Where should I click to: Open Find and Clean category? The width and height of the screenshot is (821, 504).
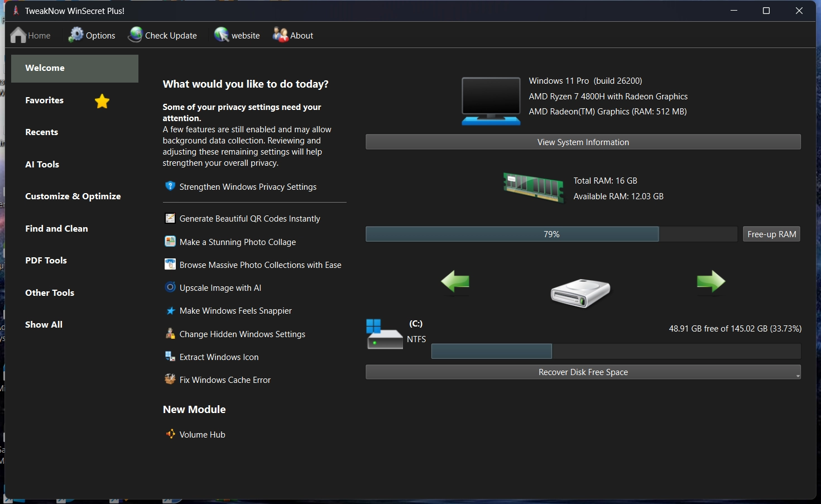pyautogui.click(x=56, y=229)
